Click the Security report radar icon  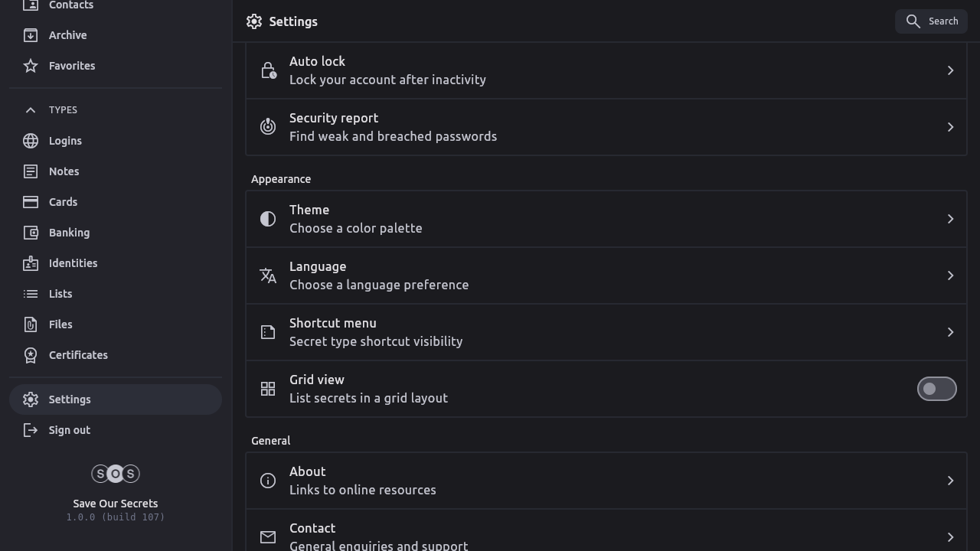pyautogui.click(x=268, y=127)
